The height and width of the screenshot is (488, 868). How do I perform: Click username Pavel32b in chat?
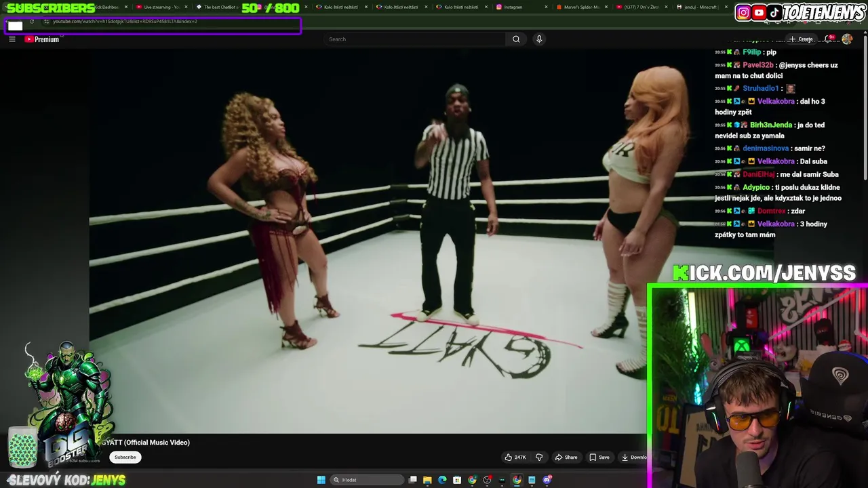758,65
